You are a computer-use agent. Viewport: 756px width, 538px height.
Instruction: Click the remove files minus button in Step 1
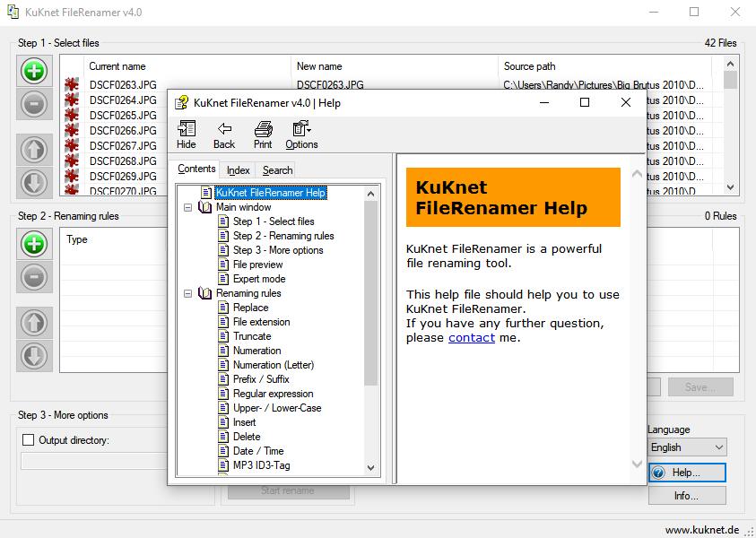34,104
